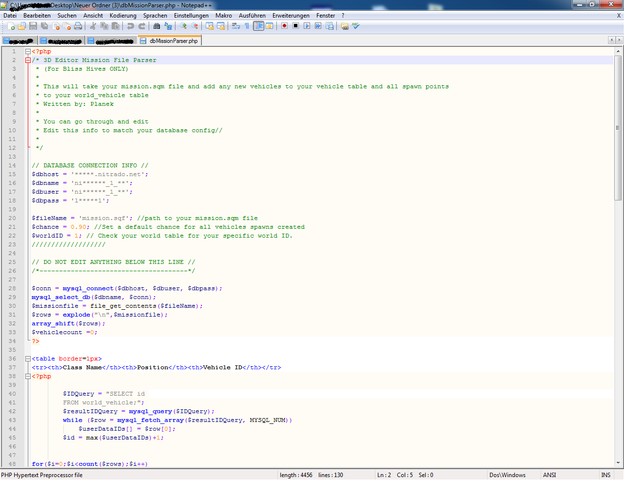Redo the last undone edit

click(141, 26)
